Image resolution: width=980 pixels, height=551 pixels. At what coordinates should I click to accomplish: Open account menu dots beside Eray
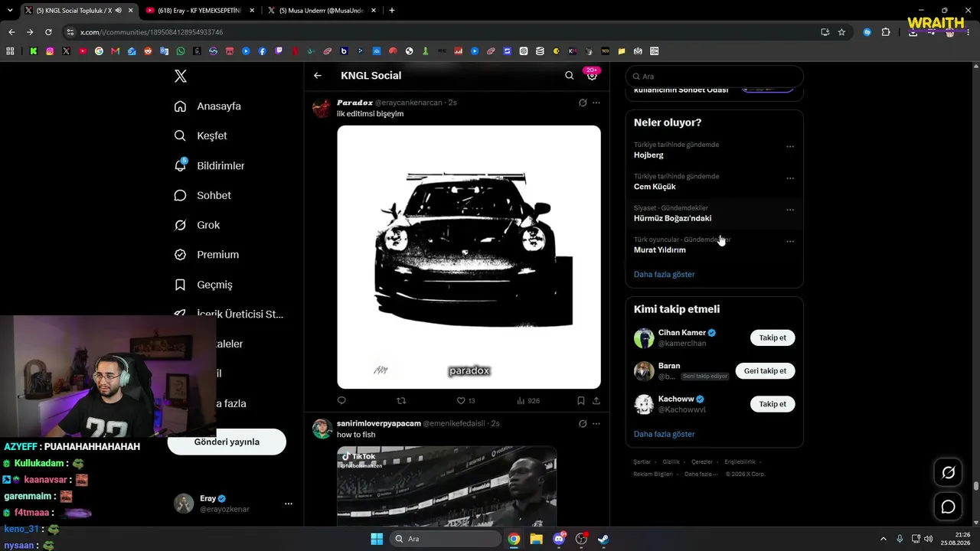(x=289, y=504)
